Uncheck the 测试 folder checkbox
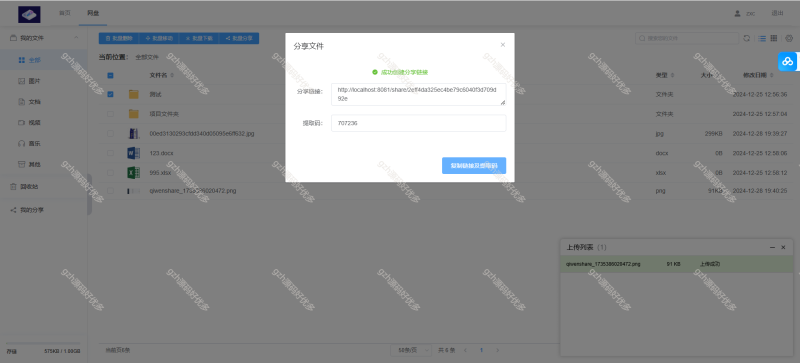800x363 pixels. pyautogui.click(x=110, y=94)
